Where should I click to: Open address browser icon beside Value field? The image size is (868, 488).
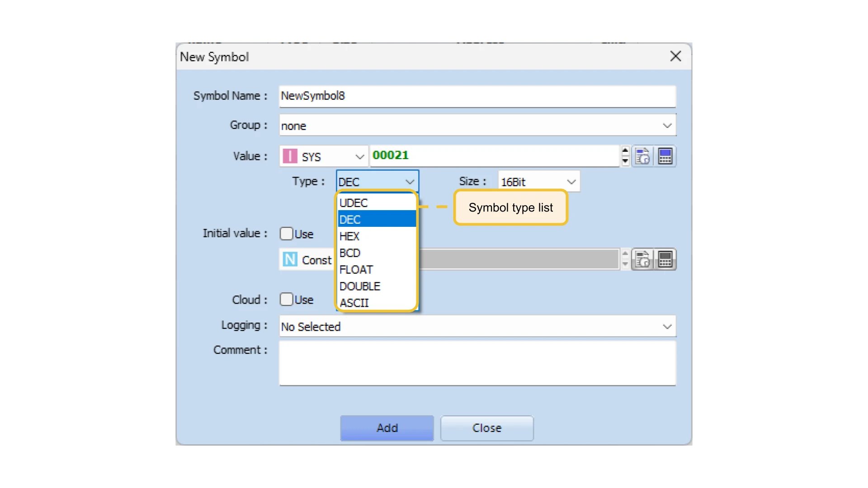point(642,156)
